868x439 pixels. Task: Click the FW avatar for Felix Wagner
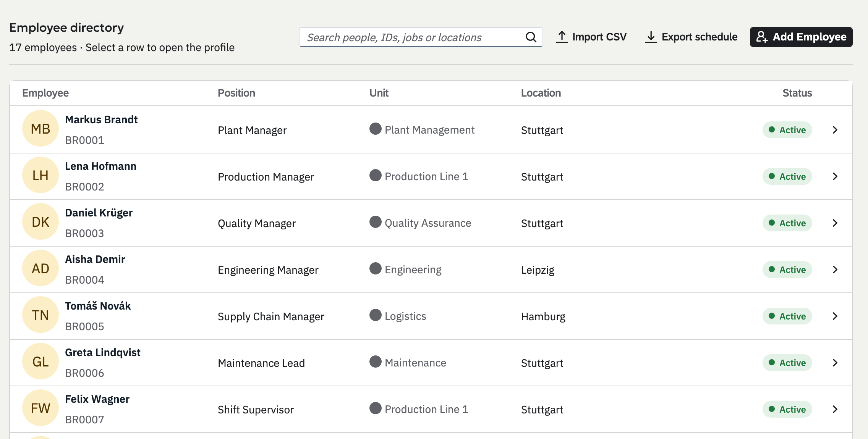pyautogui.click(x=40, y=408)
